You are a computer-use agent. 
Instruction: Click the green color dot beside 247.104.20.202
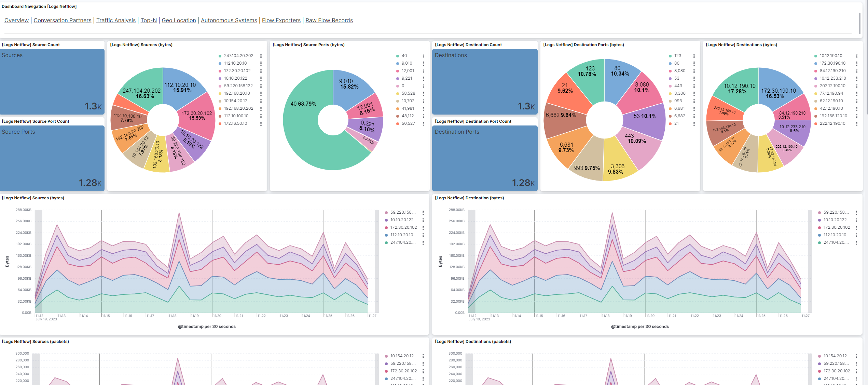point(220,55)
